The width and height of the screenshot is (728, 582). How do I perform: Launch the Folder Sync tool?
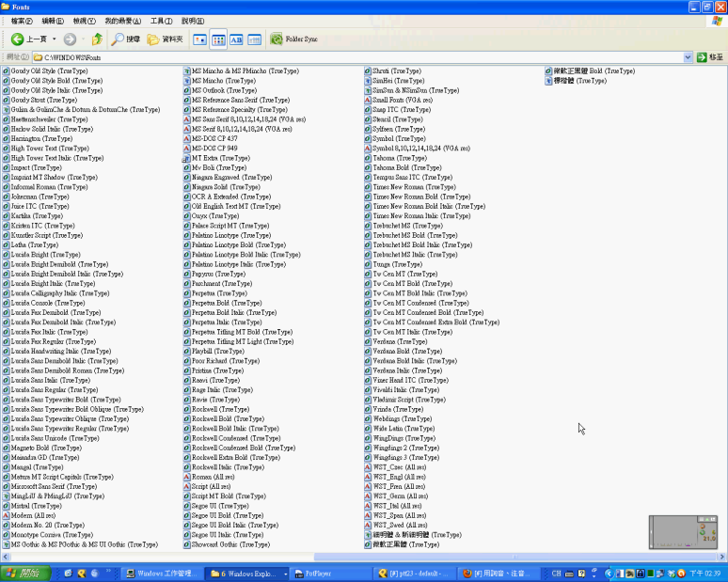coord(294,39)
